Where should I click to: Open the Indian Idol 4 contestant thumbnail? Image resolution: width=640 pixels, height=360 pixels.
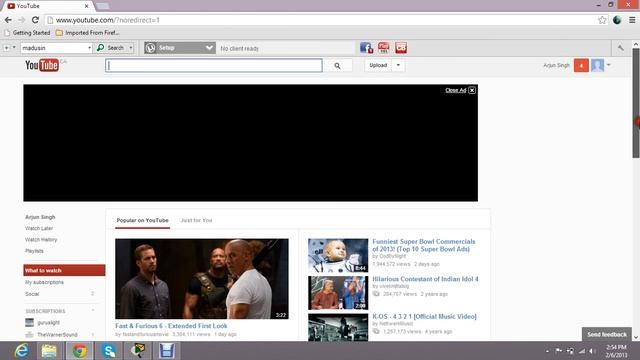[338, 293]
